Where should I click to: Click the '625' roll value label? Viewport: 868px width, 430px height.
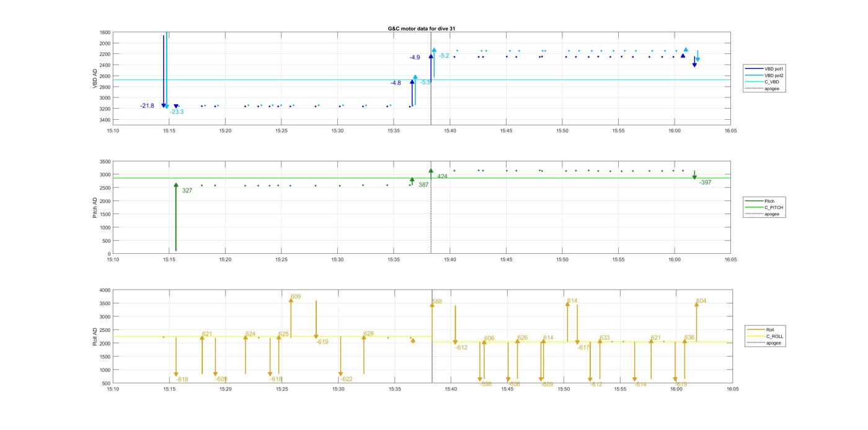click(284, 334)
